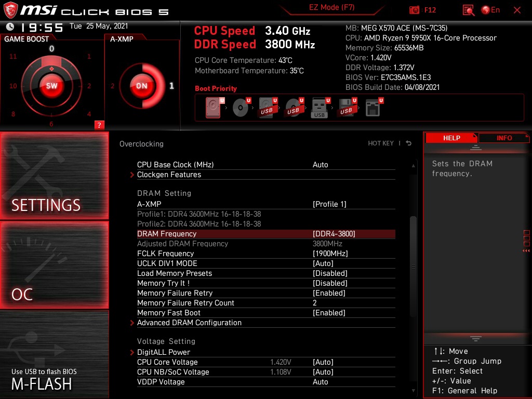Image resolution: width=532 pixels, height=399 pixels.
Task: Select Profile2: DDR4 3600MHz 16-18-18-38 text
Action: [199, 224]
